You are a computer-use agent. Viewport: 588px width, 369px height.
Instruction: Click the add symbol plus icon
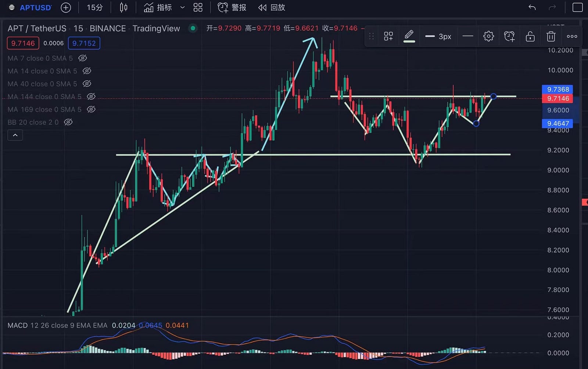[66, 8]
